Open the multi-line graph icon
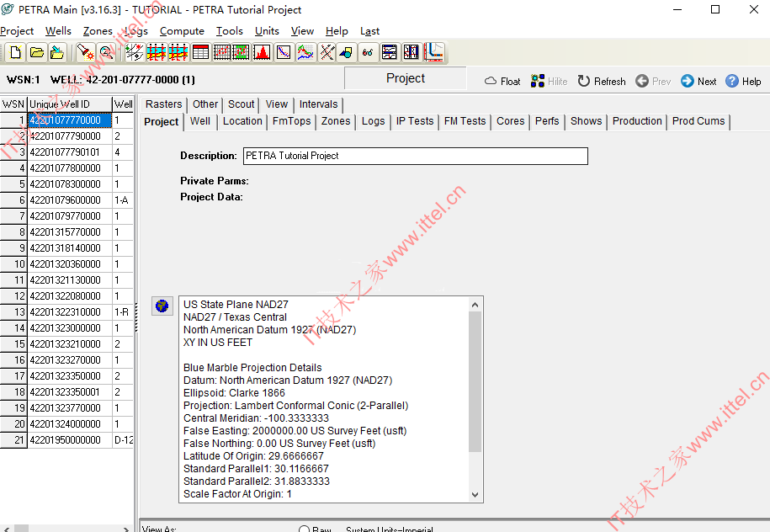 click(305, 52)
